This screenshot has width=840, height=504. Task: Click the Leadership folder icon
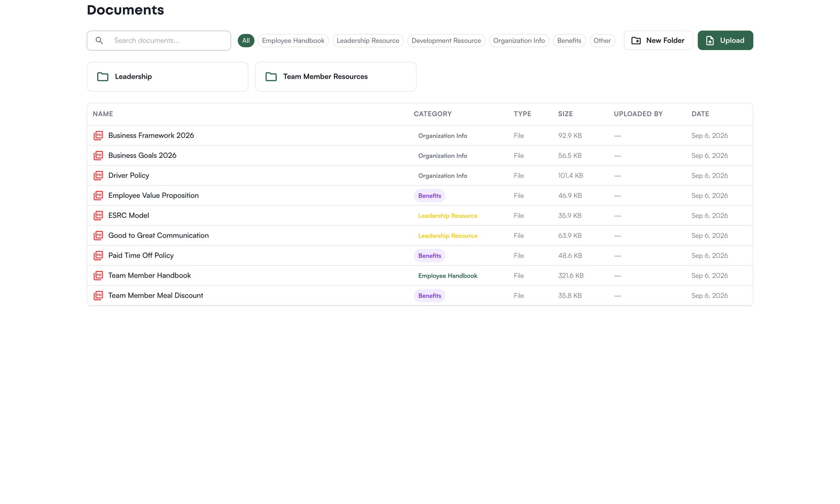[103, 77]
